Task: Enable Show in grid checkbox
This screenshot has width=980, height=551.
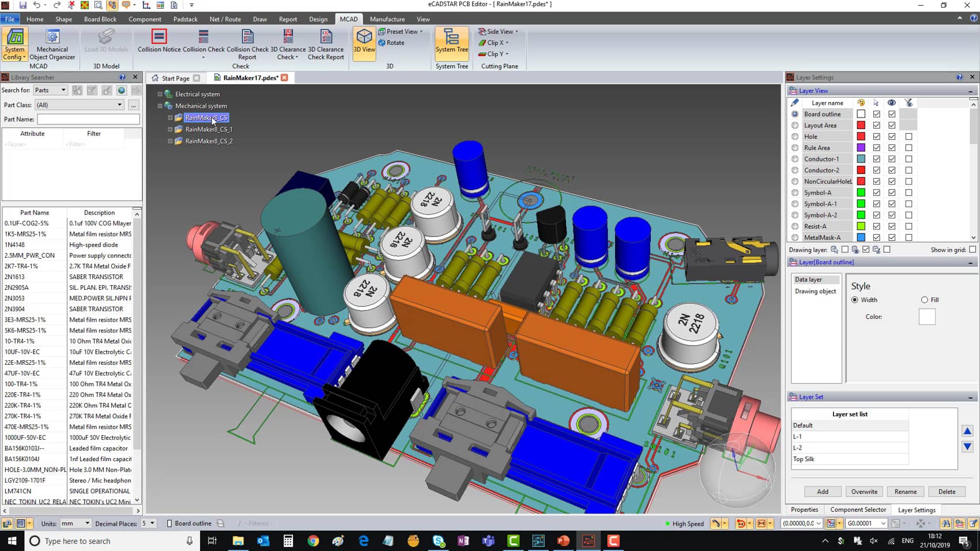Action: (x=973, y=250)
